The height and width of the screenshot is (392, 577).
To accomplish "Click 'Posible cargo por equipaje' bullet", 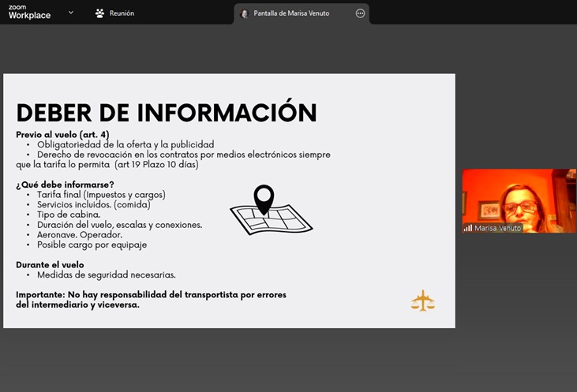I will click(92, 245).
